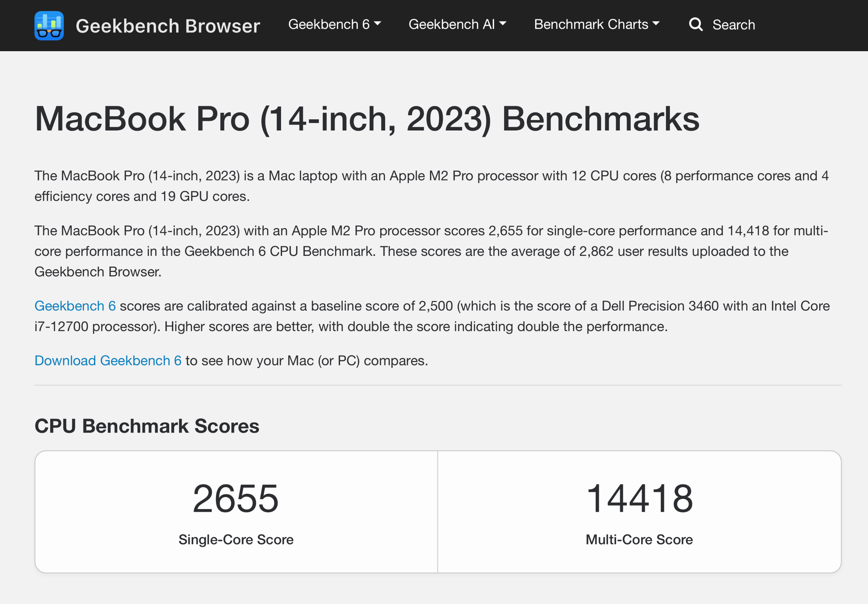Click the paragraph describing 19 GPU cores
Viewport: 868px width, 604px height.
tap(431, 186)
